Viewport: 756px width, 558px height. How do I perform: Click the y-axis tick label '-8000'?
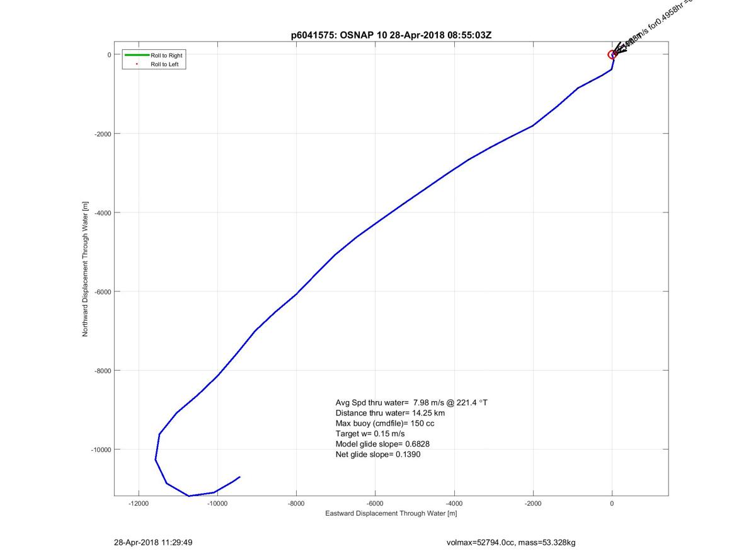[x=103, y=371]
